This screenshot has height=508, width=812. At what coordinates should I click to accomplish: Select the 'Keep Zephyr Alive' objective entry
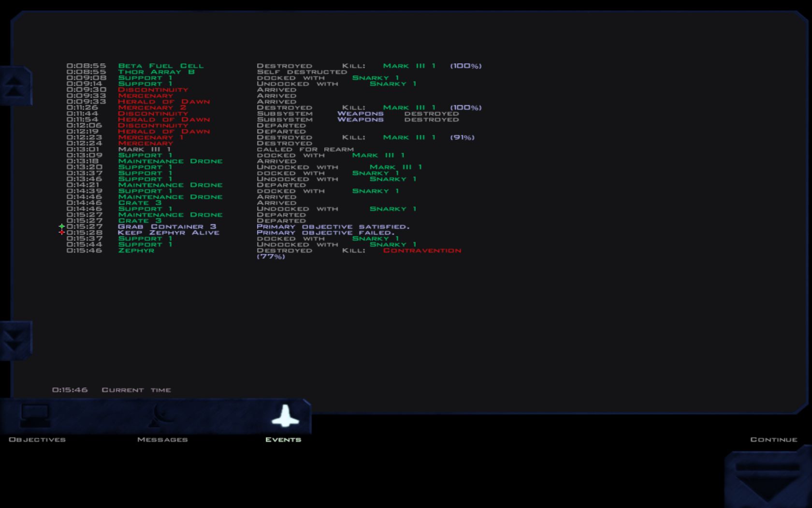point(169,232)
